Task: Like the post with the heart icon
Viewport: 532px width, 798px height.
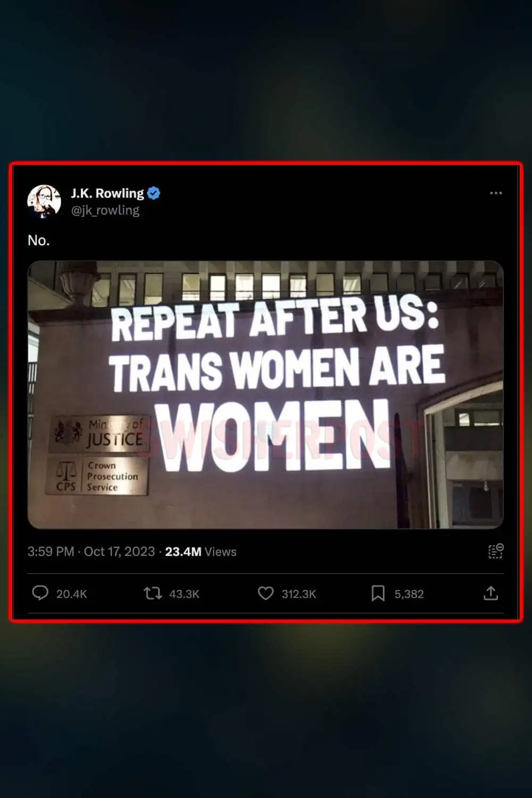Action: (265, 593)
